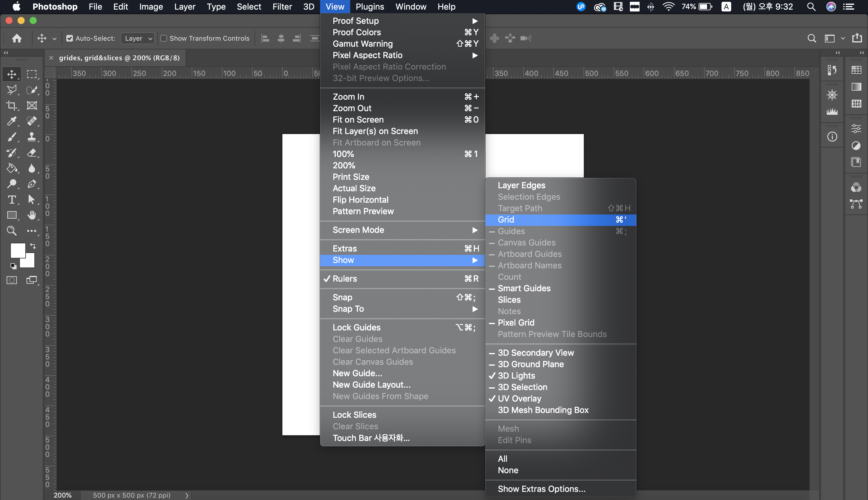Select the Eyedropper tool
The width and height of the screenshot is (868, 500).
click(x=12, y=121)
